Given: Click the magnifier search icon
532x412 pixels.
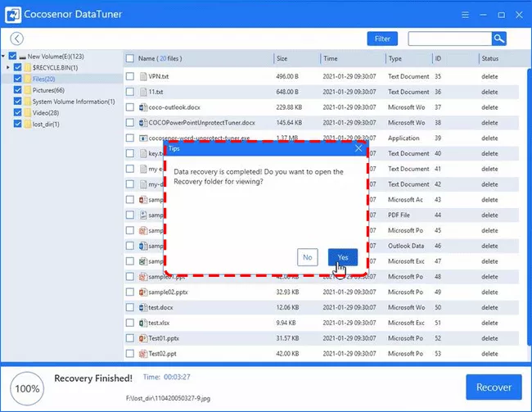Looking at the screenshot, I should pos(498,38).
